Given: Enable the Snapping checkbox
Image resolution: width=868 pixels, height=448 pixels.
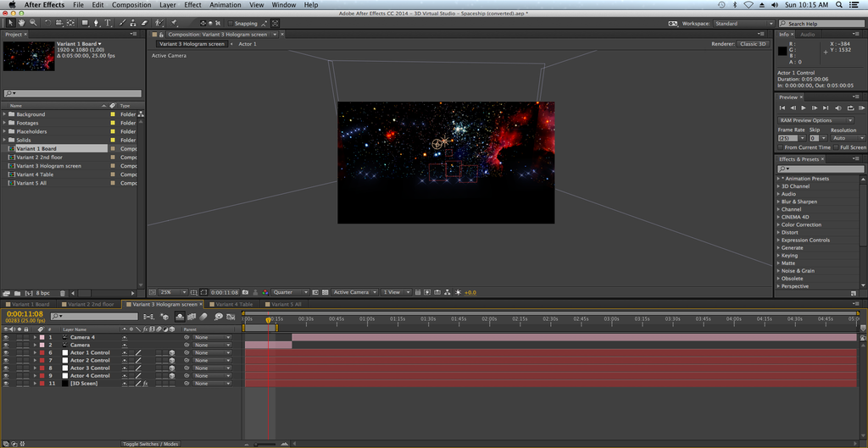Looking at the screenshot, I should click(x=231, y=24).
